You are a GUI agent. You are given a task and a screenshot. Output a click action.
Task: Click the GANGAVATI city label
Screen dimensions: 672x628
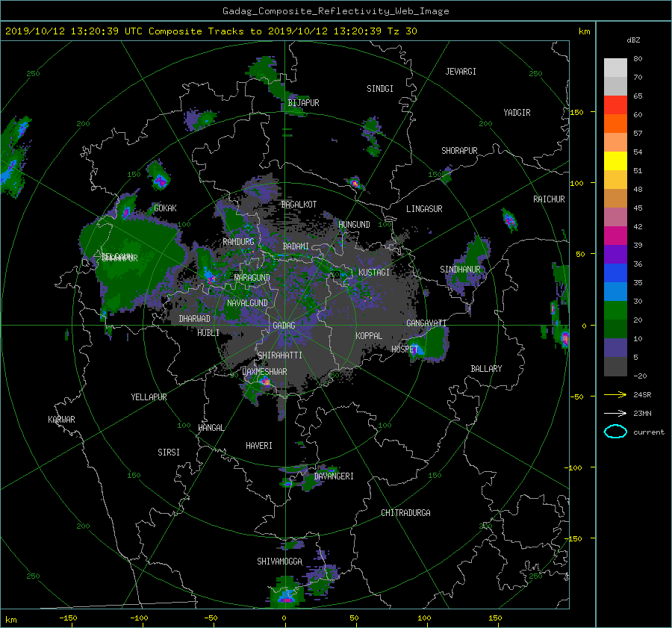pyautogui.click(x=426, y=323)
